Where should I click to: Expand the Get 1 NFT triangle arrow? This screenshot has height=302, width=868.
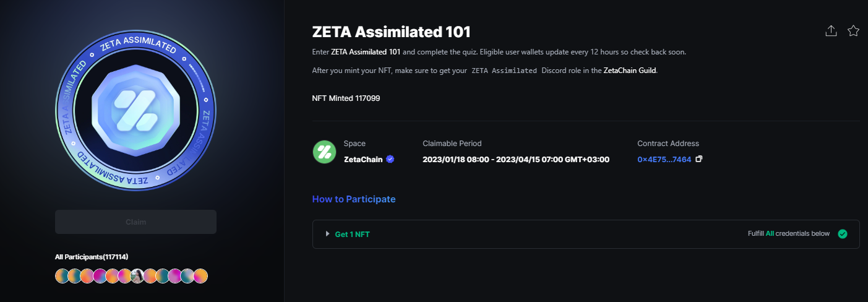pos(328,234)
